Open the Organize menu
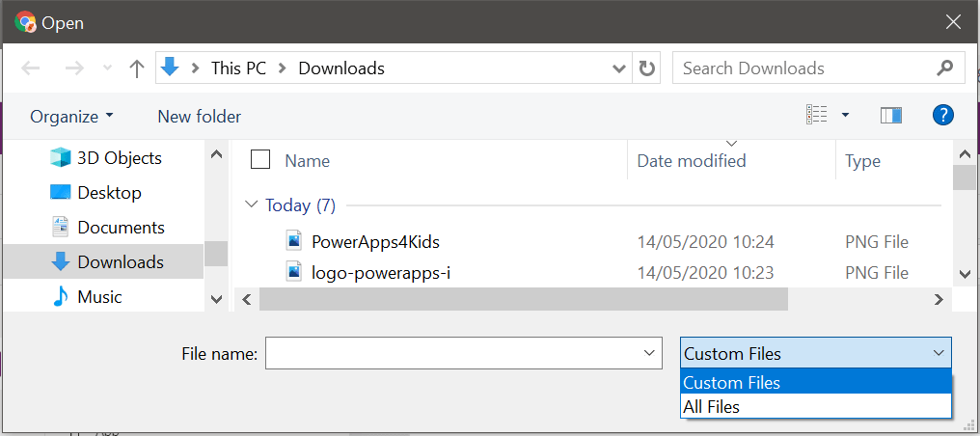 (72, 116)
